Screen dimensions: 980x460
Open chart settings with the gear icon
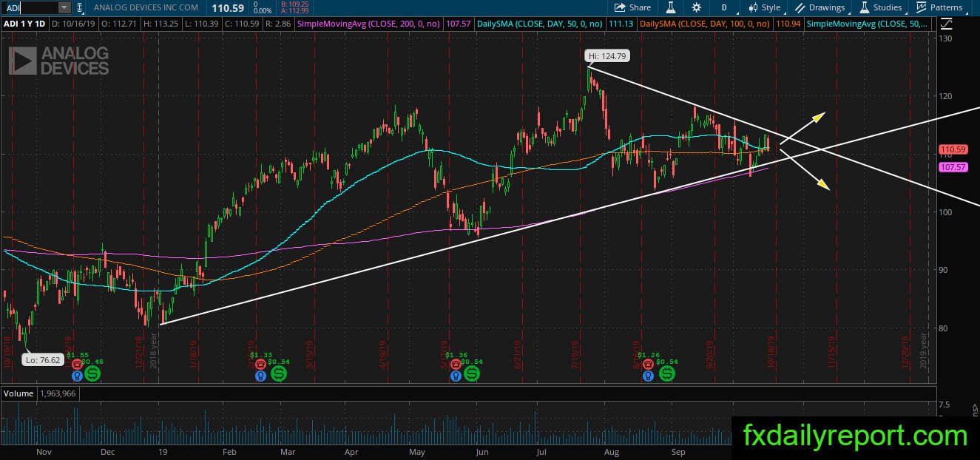697,7
